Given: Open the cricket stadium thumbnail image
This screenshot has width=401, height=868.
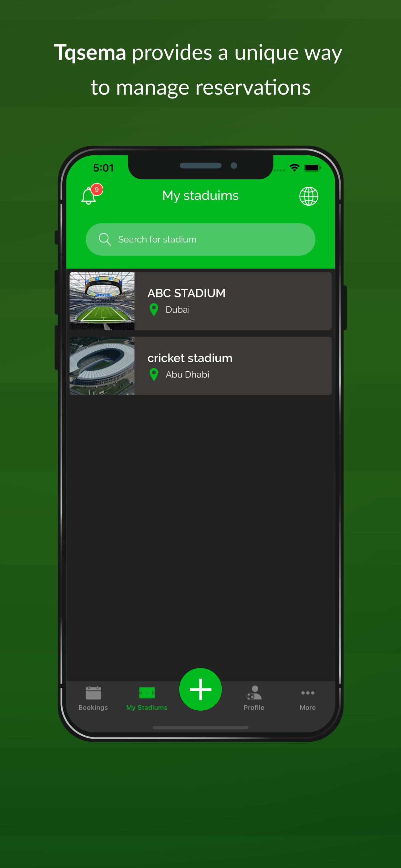Looking at the screenshot, I should 102,366.
